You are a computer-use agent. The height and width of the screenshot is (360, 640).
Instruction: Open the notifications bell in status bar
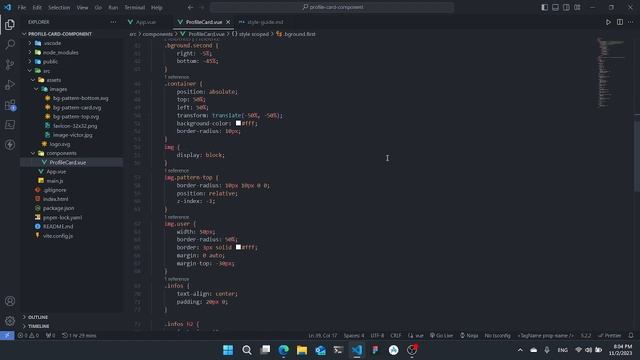(x=631, y=336)
